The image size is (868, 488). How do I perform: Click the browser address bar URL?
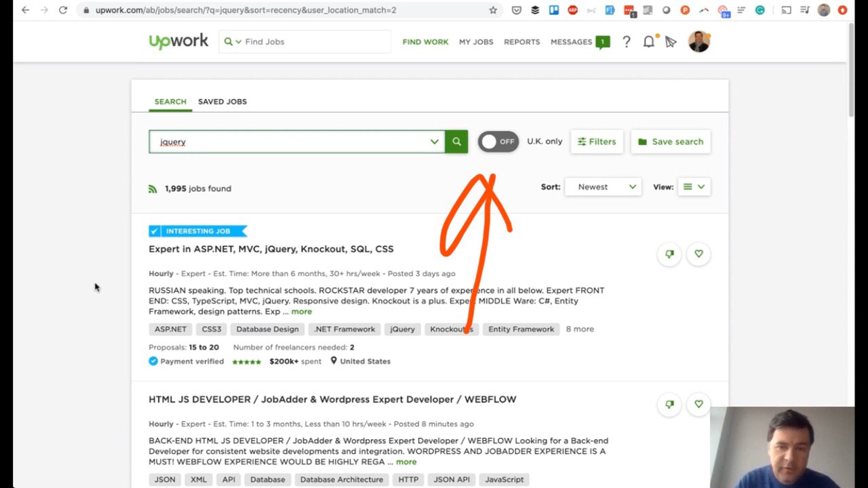coord(245,10)
